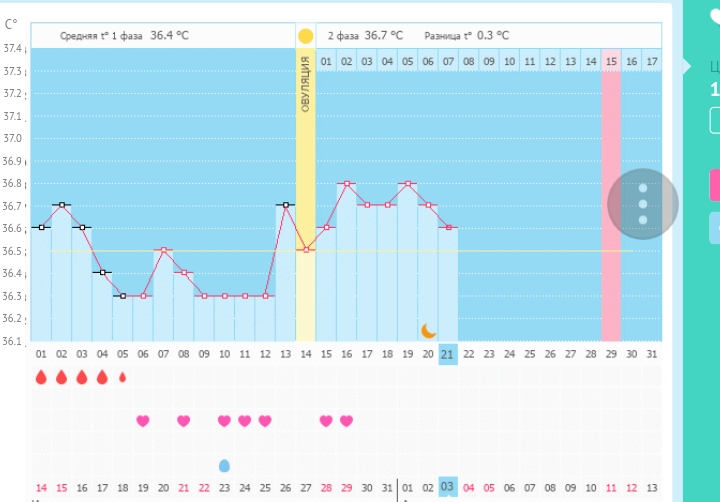Click the white heart icon in teal panel
Screen dimensions: 720x502
click(x=715, y=14)
